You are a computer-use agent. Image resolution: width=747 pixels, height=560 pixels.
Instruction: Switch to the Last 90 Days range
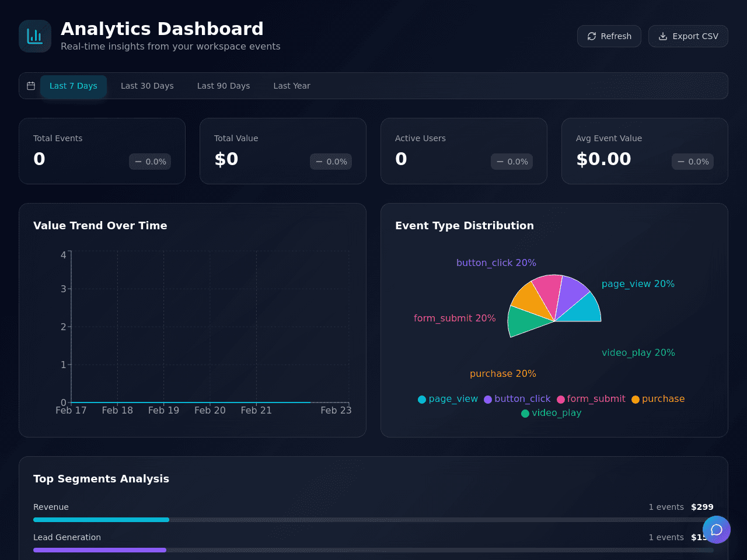point(224,86)
